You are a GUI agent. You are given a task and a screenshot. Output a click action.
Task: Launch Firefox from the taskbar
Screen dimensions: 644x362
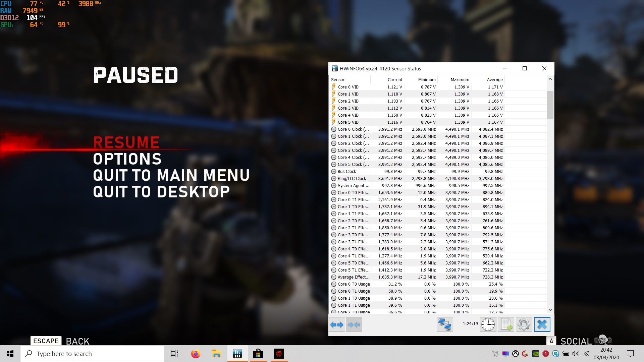(196, 354)
